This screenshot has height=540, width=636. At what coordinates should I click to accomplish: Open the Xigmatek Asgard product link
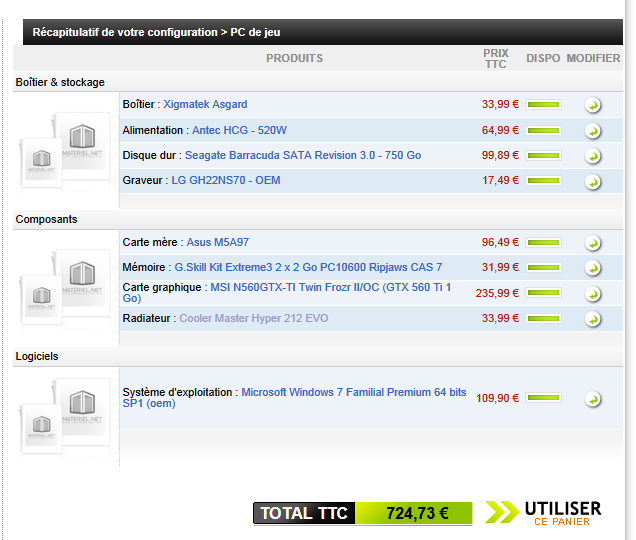coord(205,104)
